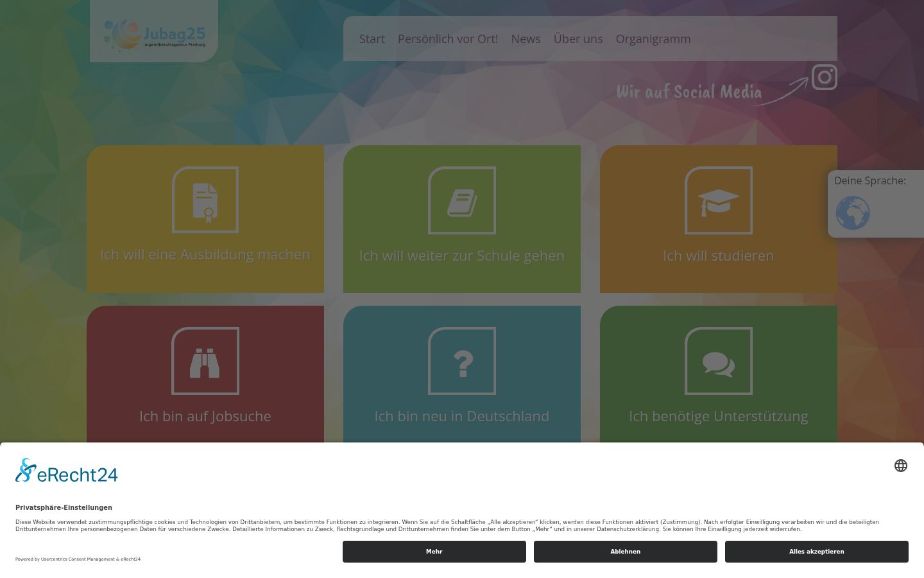Click the 'Privatsphäre-Einstellungen' heading

pos(64,507)
